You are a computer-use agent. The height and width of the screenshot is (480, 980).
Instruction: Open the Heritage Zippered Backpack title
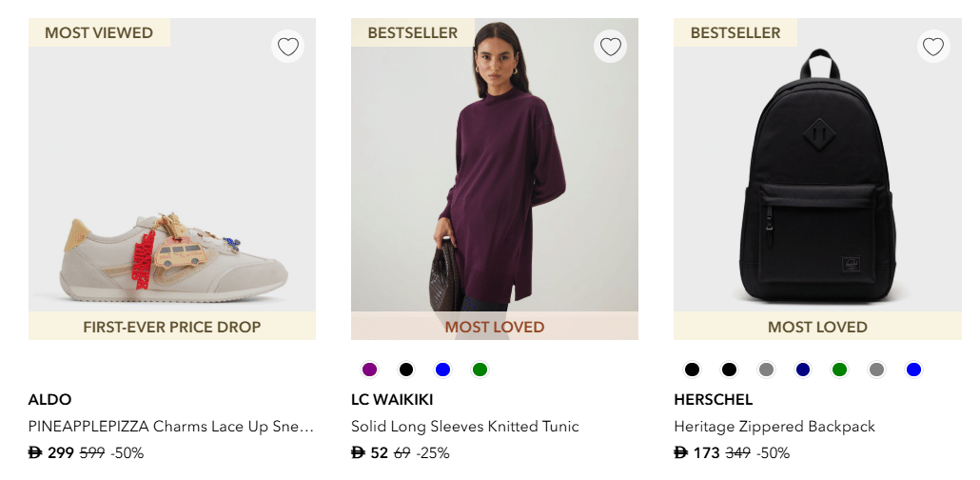[774, 426]
